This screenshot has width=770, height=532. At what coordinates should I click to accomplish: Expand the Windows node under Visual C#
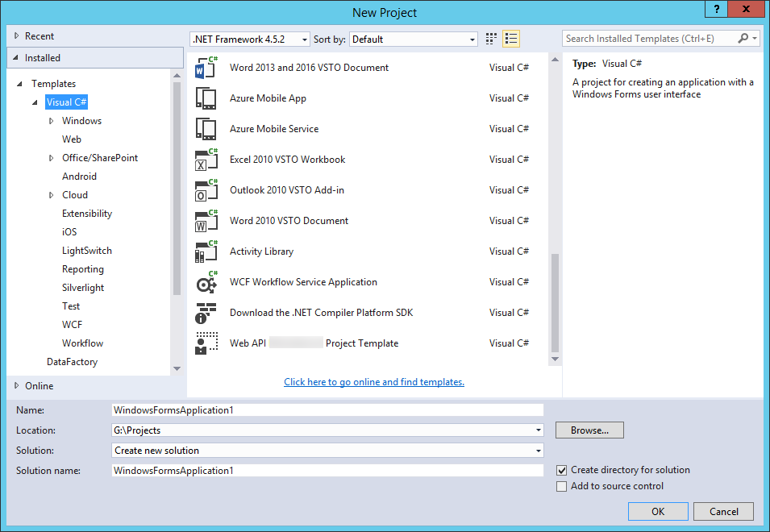(51, 120)
